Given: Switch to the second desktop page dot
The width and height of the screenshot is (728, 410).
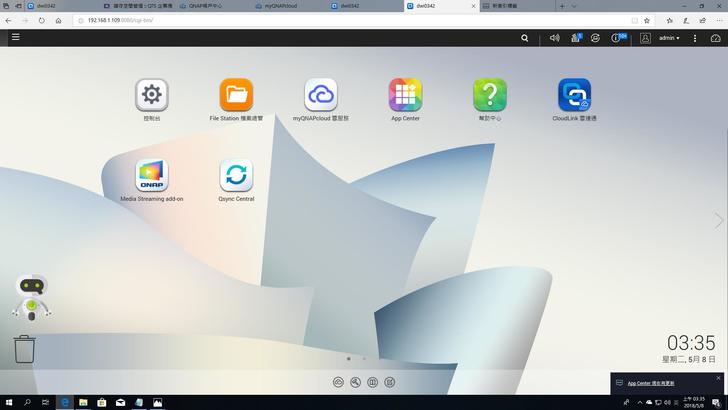Looking at the screenshot, I should [364, 358].
